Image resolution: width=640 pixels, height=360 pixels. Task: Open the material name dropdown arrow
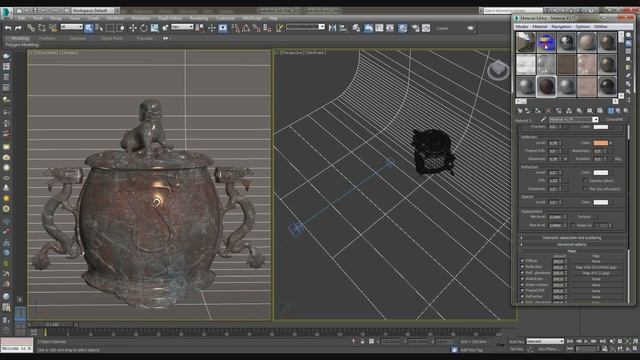(x=595, y=120)
